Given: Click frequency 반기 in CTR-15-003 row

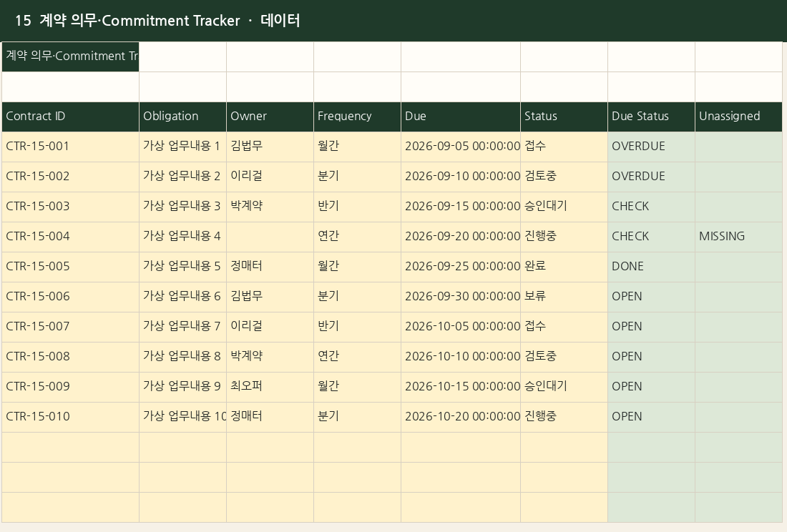Looking at the screenshot, I should [357, 207].
